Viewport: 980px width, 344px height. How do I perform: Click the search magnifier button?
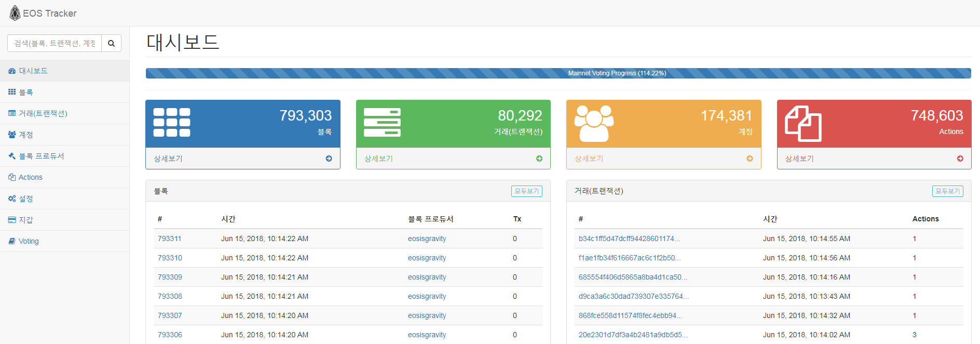click(x=111, y=43)
